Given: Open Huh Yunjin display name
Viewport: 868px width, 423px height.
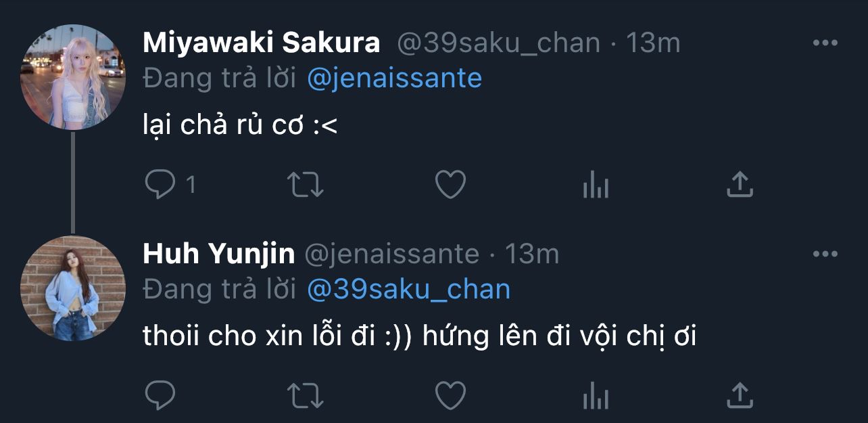Looking at the screenshot, I should (x=219, y=254).
